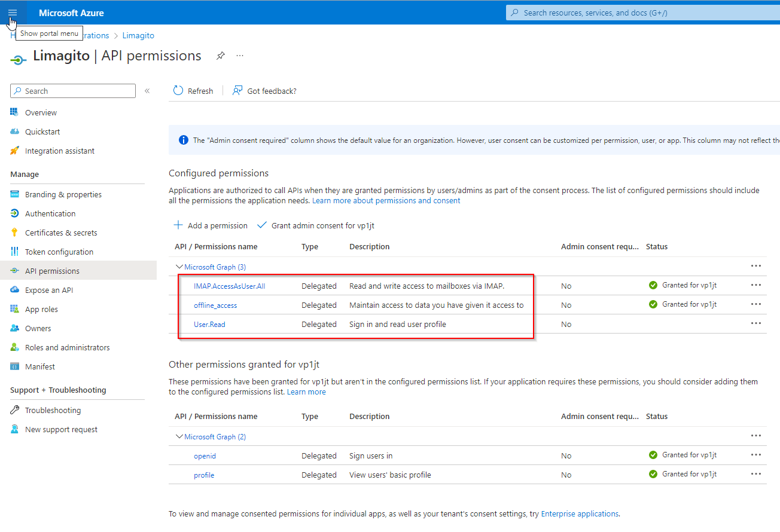The width and height of the screenshot is (780, 532).
Task: Open ellipsis menu for IMAP.AccessAsUser.All row
Action: point(756,285)
